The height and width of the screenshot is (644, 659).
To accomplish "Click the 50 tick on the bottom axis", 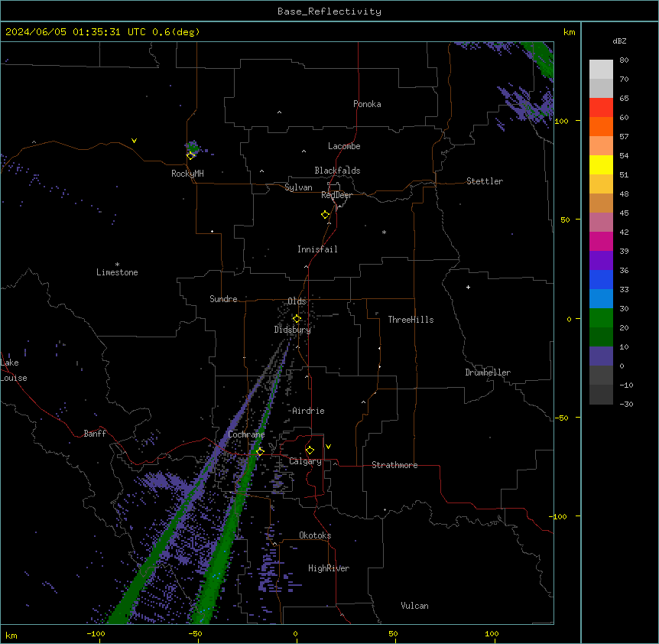I will [x=393, y=633].
